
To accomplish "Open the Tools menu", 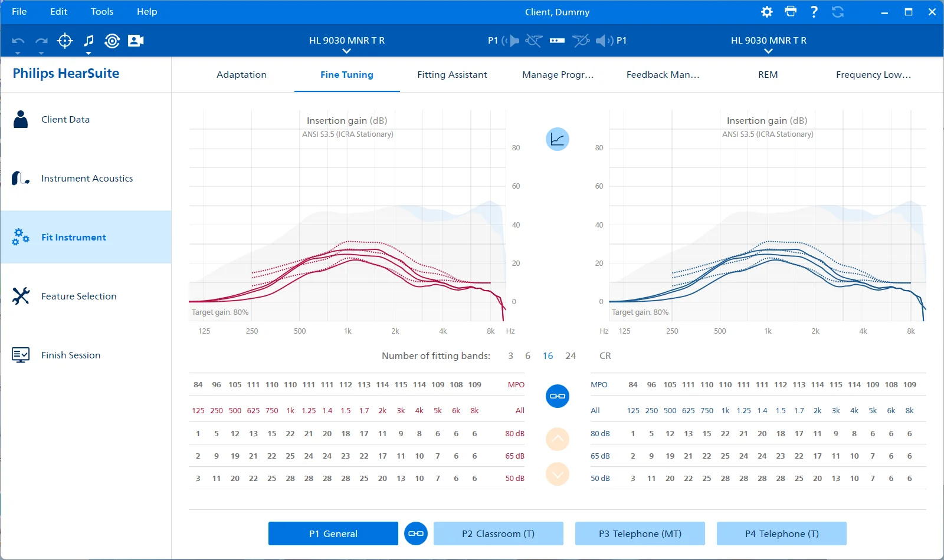I will pos(102,12).
